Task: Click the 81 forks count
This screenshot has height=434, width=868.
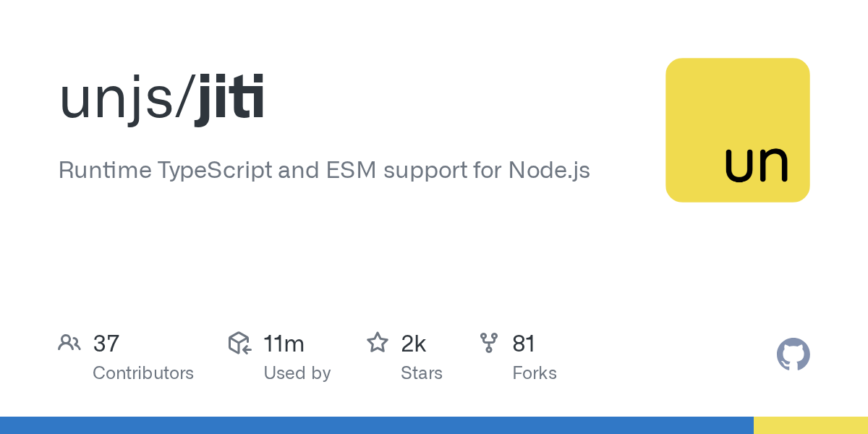Action: coord(524,344)
